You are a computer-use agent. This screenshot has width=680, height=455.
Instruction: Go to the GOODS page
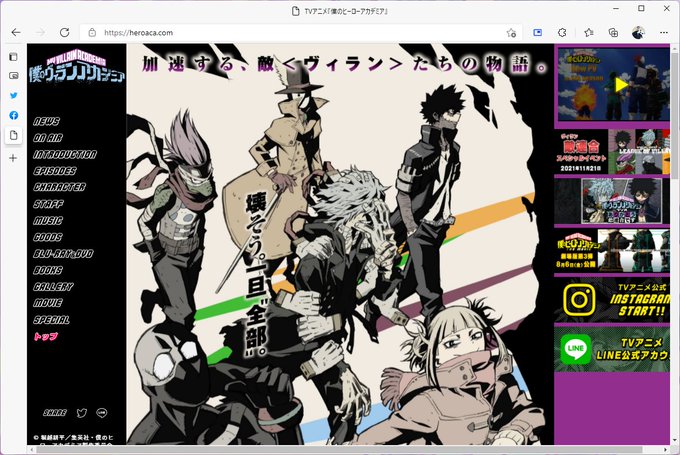click(x=48, y=237)
